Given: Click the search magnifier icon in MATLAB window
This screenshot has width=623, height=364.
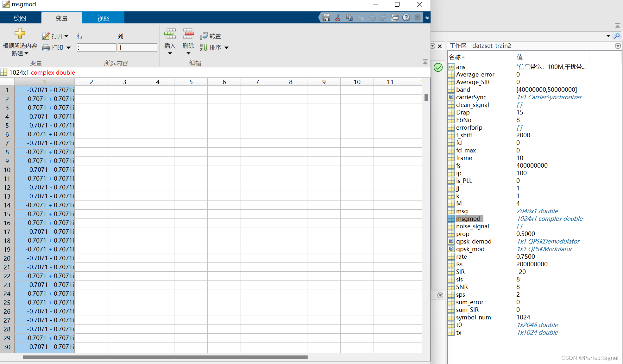Looking at the screenshot, I should [x=617, y=36].
